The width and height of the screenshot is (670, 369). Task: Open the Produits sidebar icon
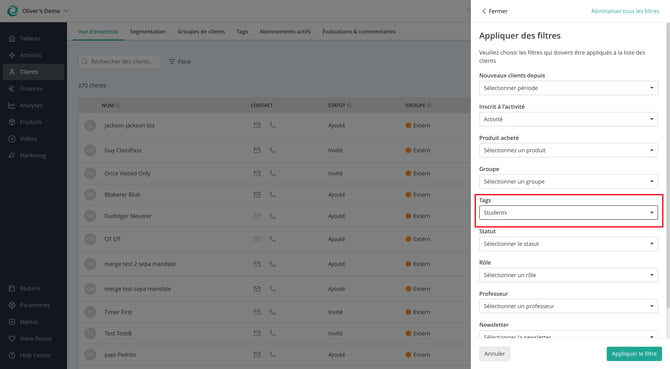[x=12, y=122]
